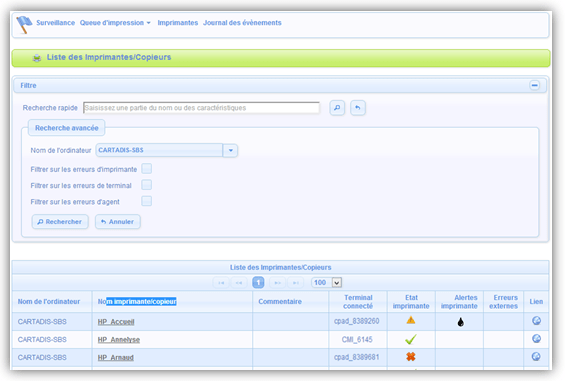Open globe link icon for HP_Annelyse

[x=536, y=338]
